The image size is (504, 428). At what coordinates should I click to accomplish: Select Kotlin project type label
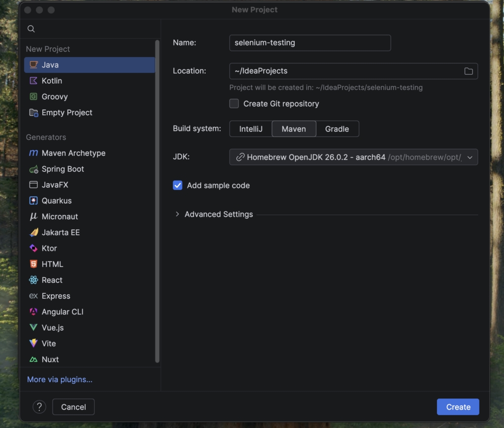(52, 81)
